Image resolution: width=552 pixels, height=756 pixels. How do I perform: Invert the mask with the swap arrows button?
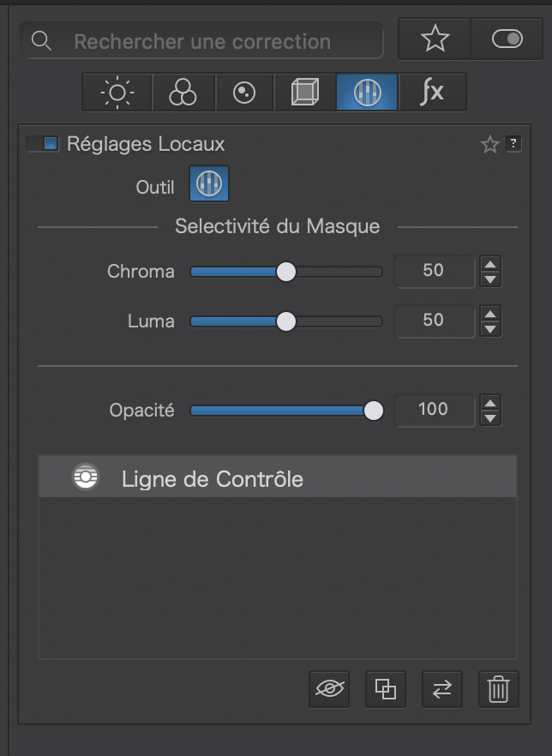click(442, 690)
